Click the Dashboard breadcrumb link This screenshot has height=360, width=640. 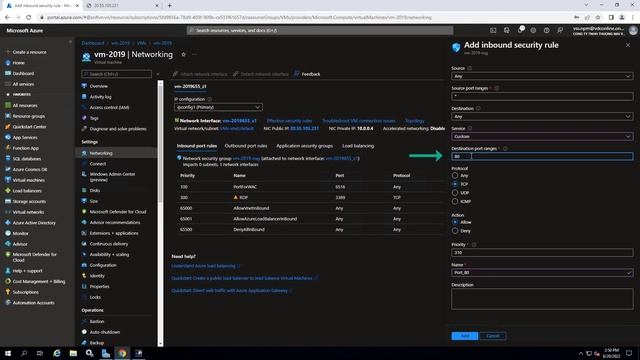93,43
